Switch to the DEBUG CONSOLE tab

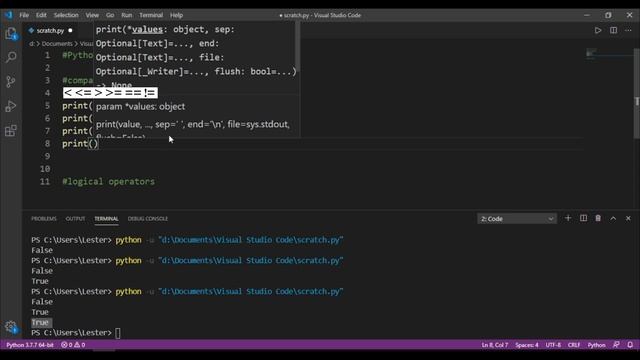(148, 219)
